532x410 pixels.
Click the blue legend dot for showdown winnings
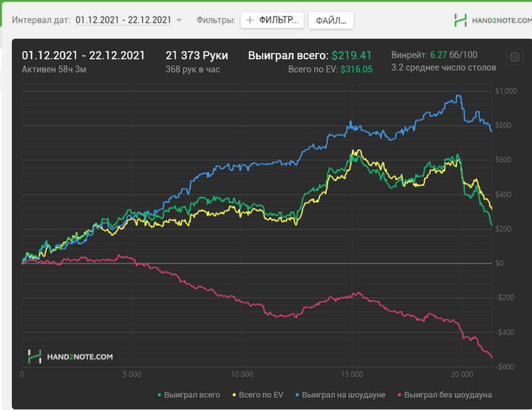(297, 395)
